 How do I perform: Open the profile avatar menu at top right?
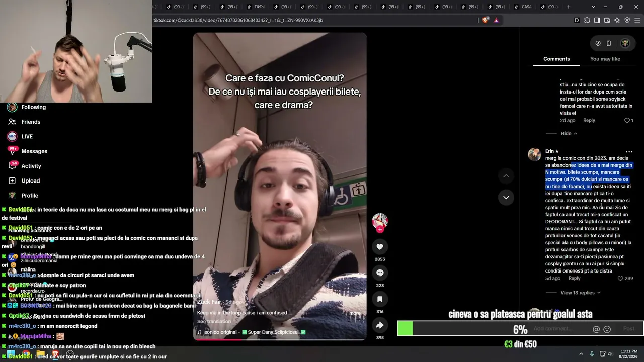point(625,43)
